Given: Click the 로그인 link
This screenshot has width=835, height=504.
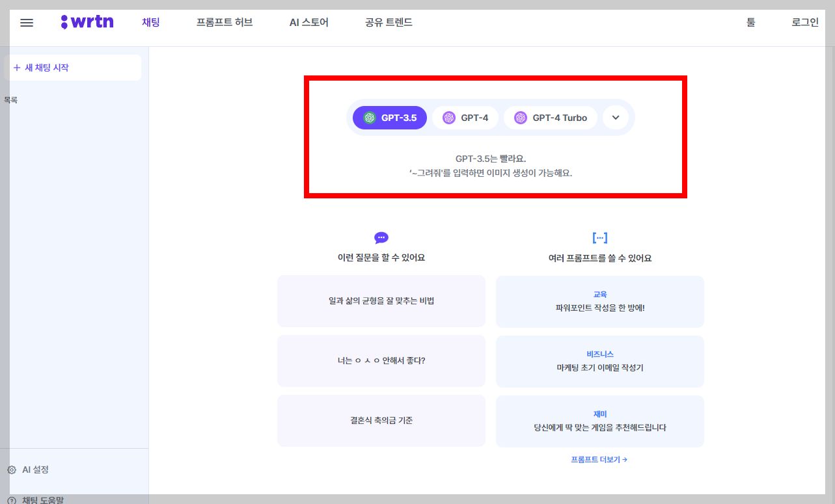Looking at the screenshot, I should 805,22.
